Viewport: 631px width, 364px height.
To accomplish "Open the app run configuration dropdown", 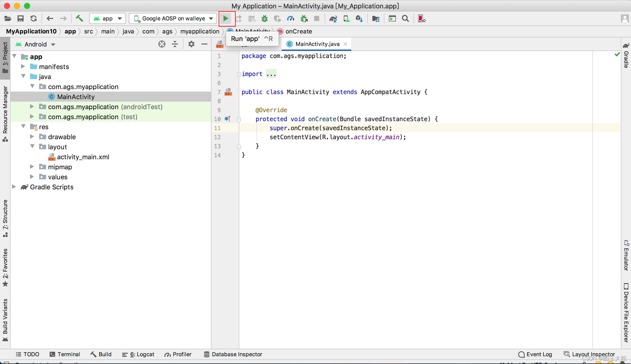I will [107, 18].
